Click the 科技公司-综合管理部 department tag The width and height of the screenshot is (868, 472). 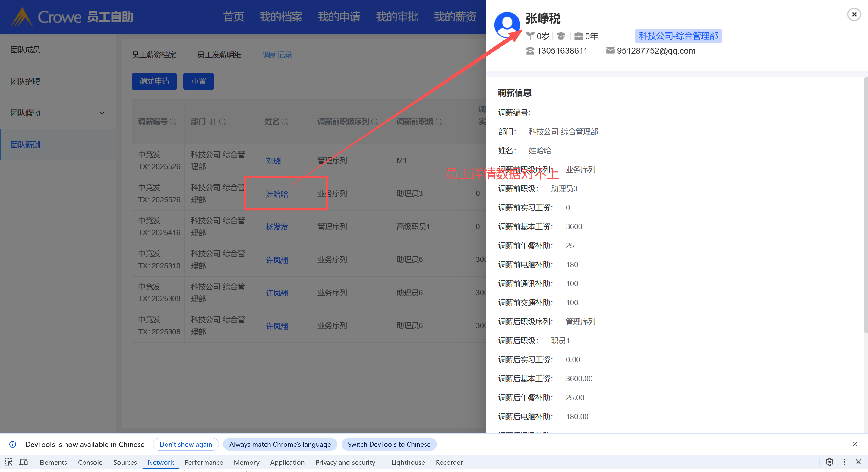678,36
